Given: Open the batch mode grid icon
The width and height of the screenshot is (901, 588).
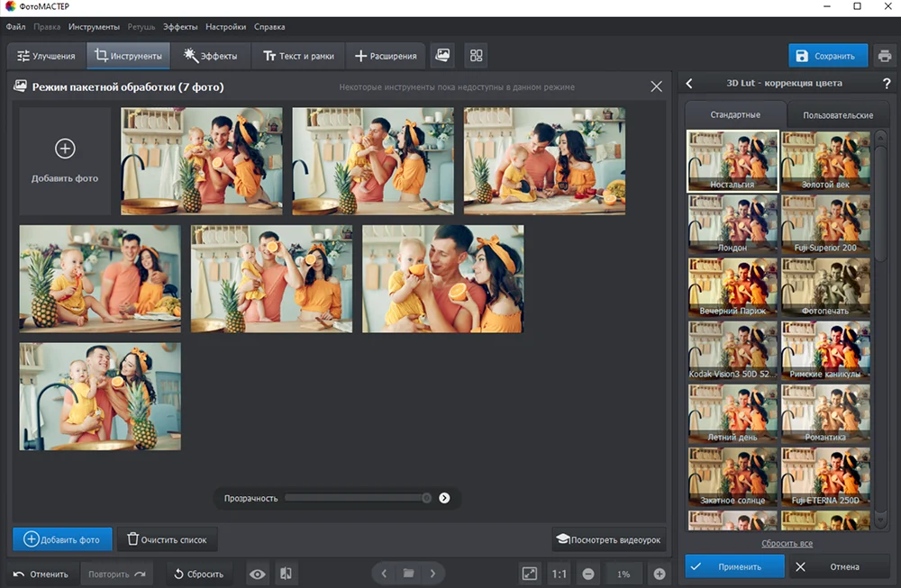Looking at the screenshot, I should [477, 56].
